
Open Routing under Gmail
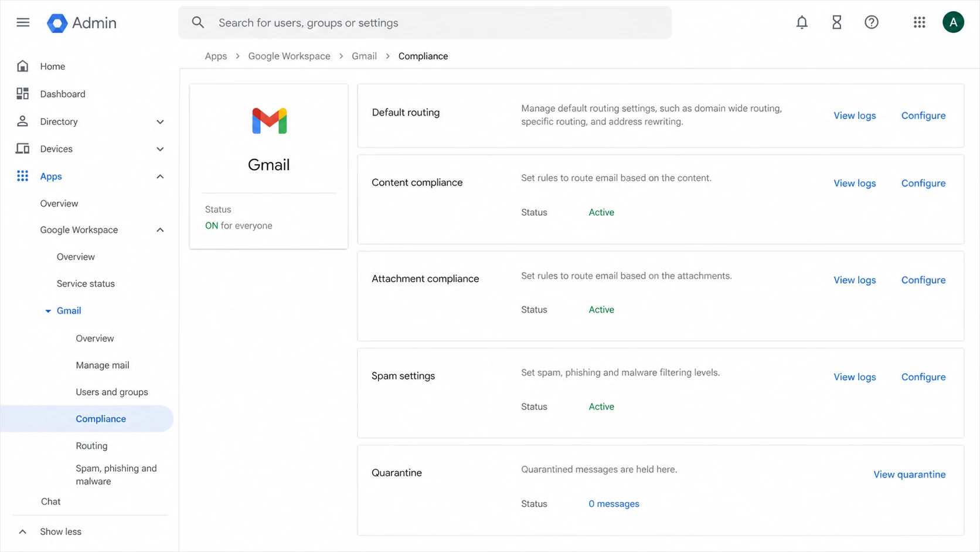pos(91,446)
